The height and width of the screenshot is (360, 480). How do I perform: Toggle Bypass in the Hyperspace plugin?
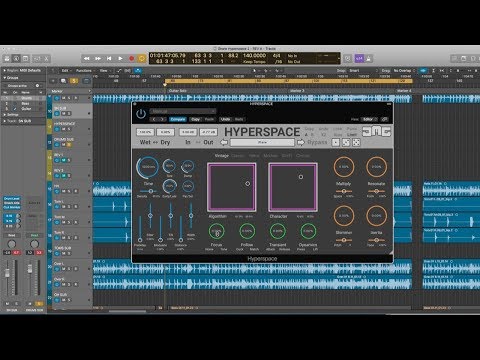click(317, 142)
